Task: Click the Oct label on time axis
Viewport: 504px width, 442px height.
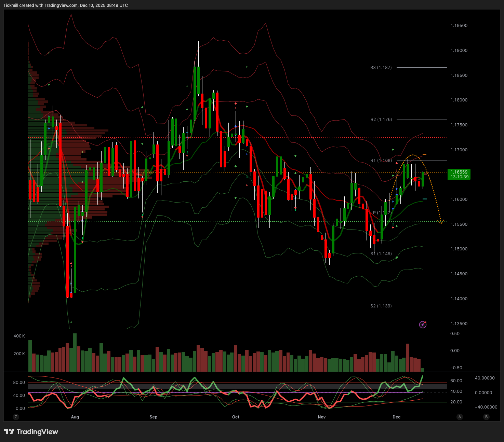Action: click(236, 417)
